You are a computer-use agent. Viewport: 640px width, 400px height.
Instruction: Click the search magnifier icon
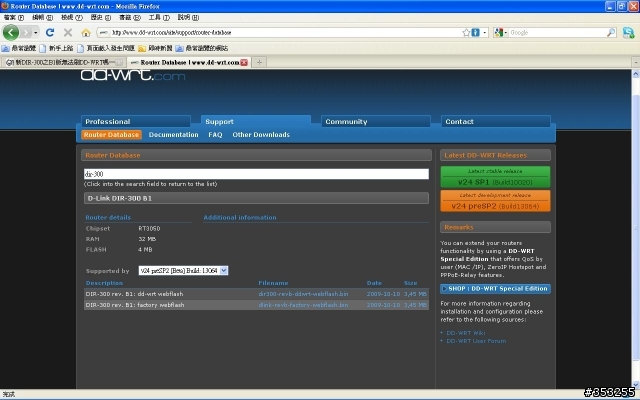(x=611, y=33)
